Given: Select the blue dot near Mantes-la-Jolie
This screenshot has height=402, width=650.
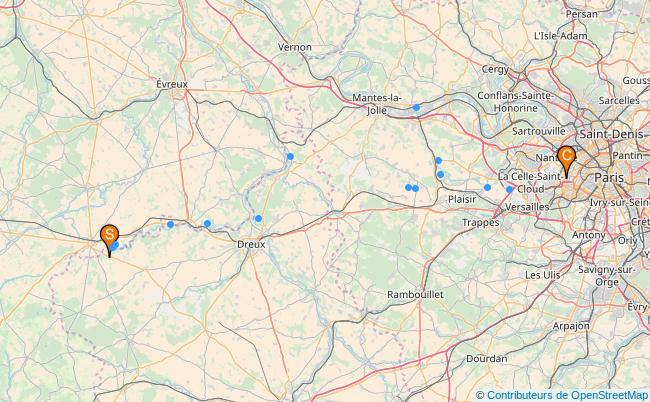Looking at the screenshot, I should (x=416, y=108).
